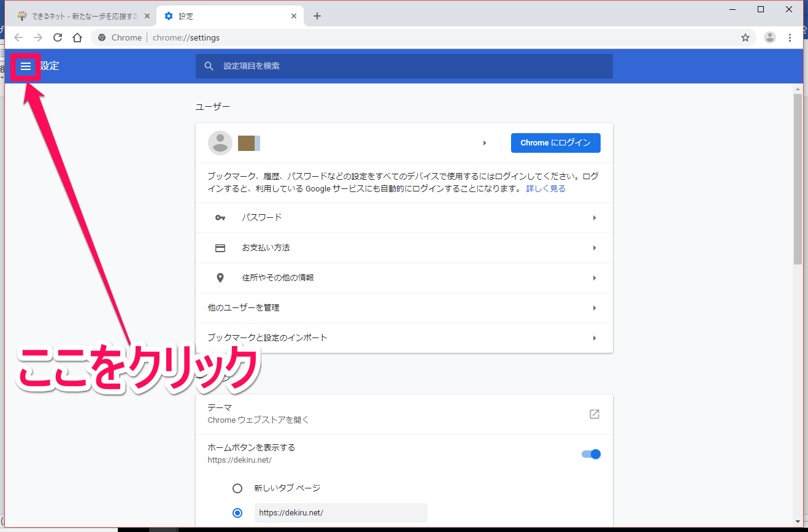Open Chrome Web Store via external link icon
The width and height of the screenshot is (808, 532).
click(594, 414)
